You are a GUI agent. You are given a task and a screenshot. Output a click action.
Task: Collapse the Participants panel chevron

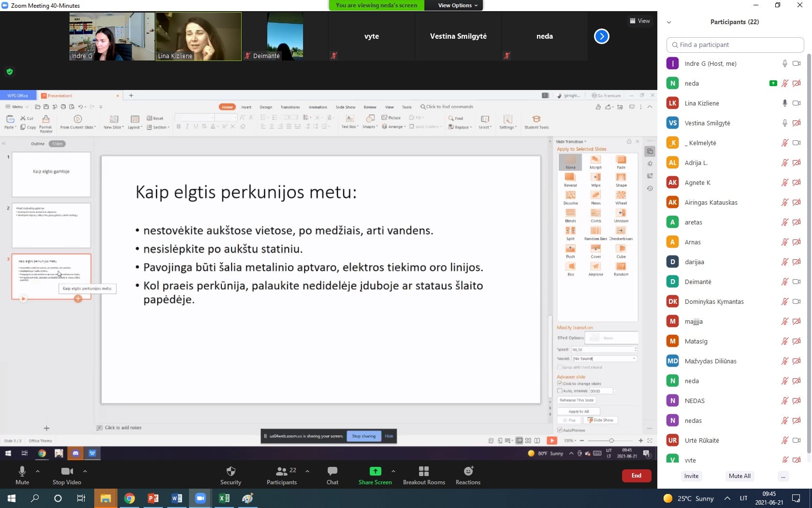point(669,22)
